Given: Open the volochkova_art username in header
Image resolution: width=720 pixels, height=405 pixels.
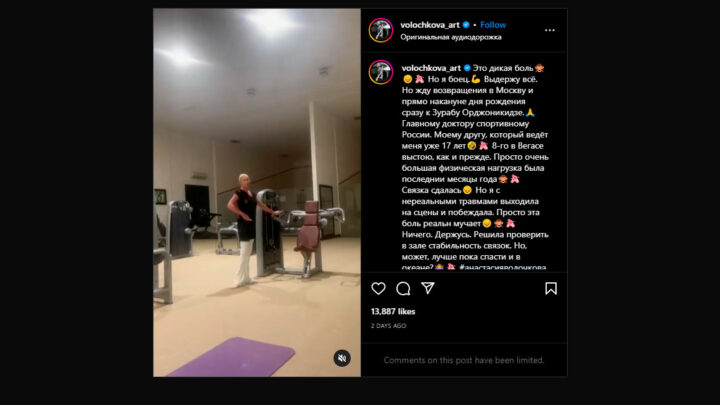Looking at the screenshot, I should coord(430,25).
